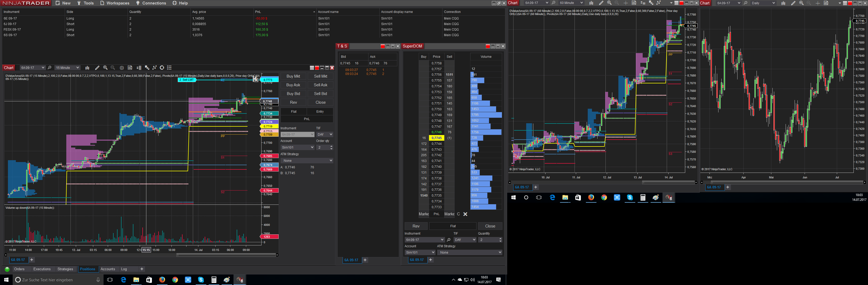This screenshot has width=868, height=285.
Task: Open the Tools menu
Action: click(x=85, y=3)
